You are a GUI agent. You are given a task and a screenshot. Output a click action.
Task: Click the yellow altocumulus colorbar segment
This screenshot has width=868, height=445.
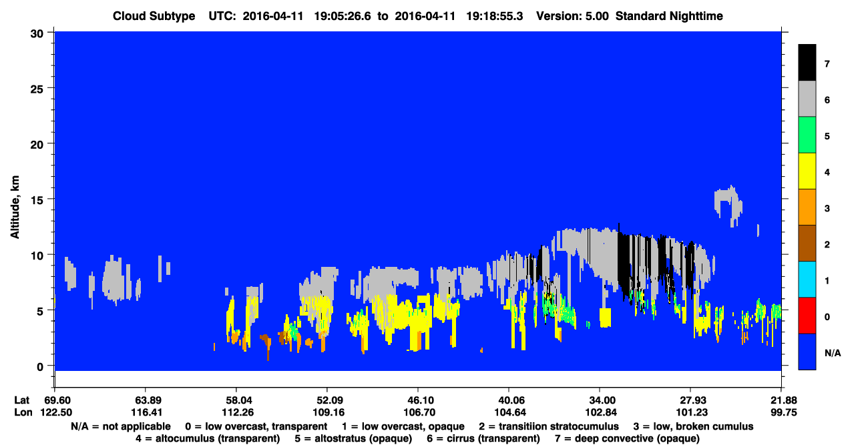click(807, 171)
